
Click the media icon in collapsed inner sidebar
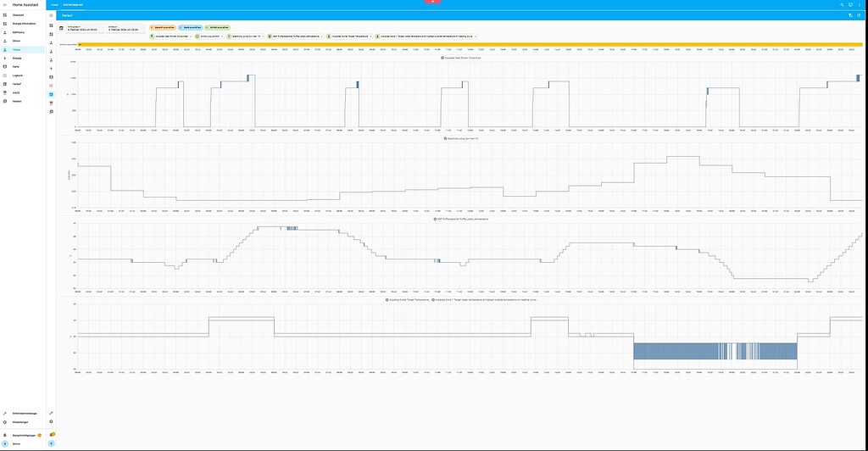coord(52,112)
